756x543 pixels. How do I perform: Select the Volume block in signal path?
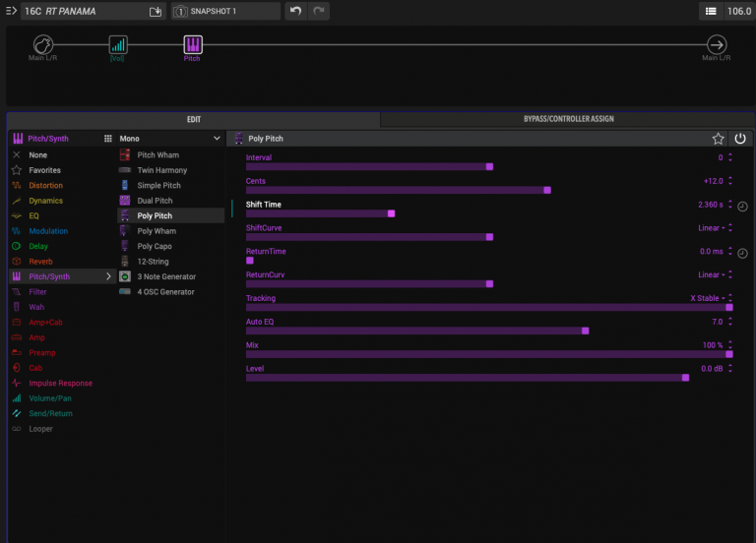pos(118,45)
